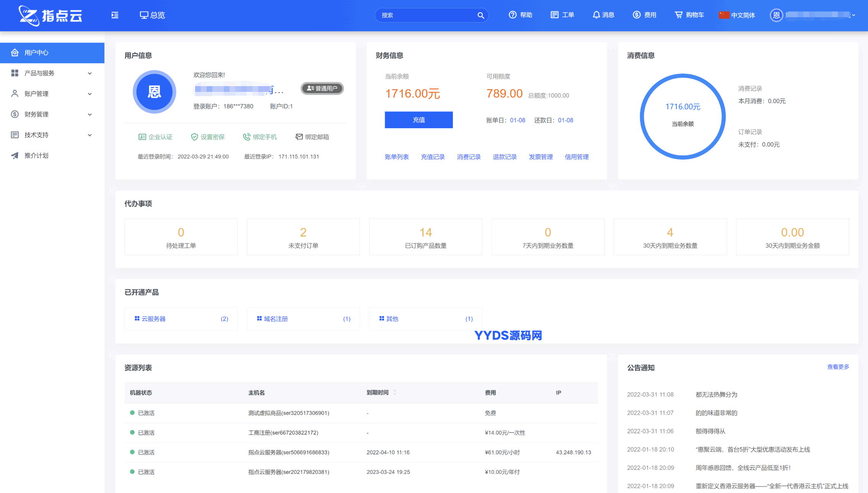The image size is (868, 493).
Task: Open the shopping cart icon
Action: pos(678,15)
